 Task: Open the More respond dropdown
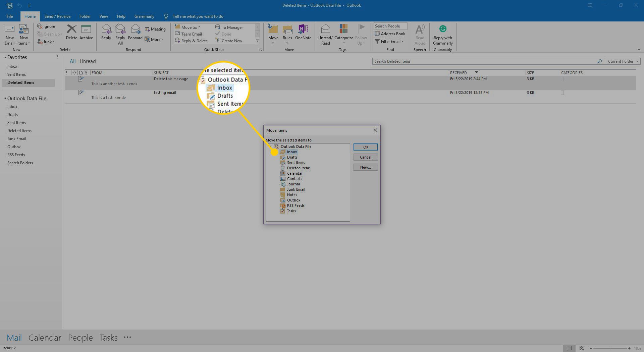(x=154, y=39)
